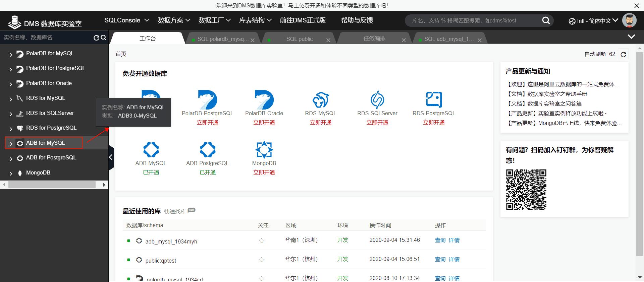Switch to SQL public tab
The height and width of the screenshot is (282, 644).
point(300,39)
